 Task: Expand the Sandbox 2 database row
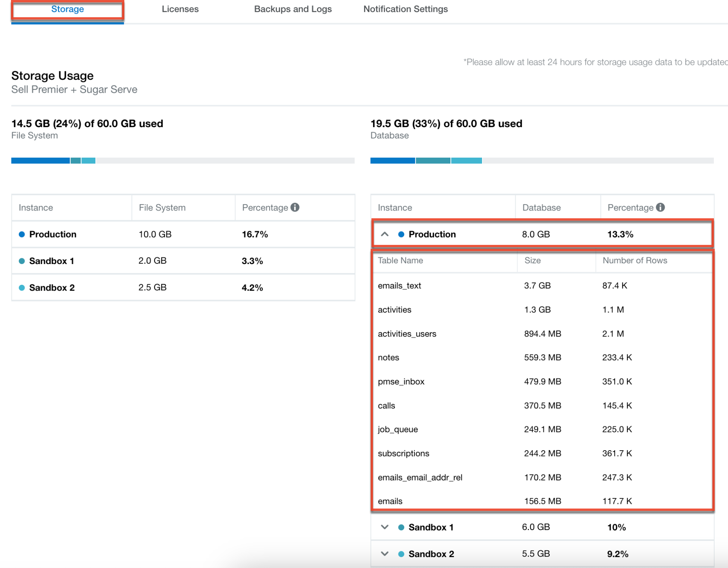pos(385,554)
